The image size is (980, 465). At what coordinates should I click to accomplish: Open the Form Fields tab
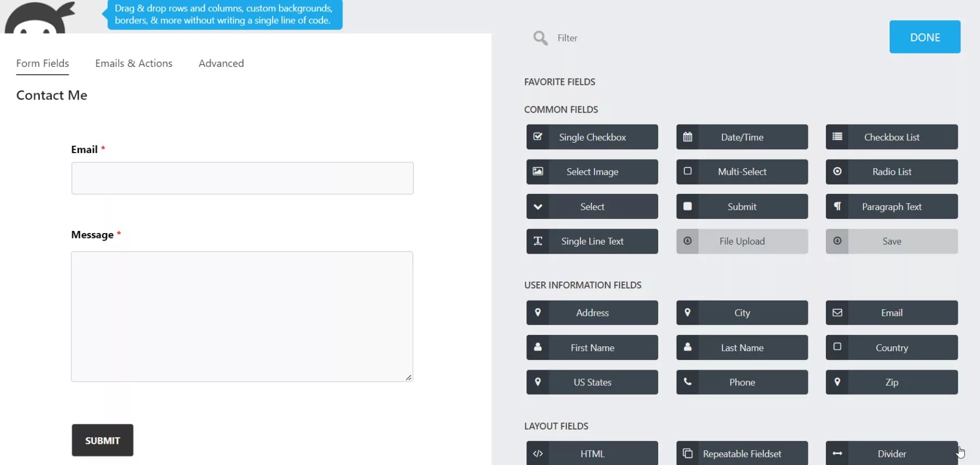click(x=42, y=63)
